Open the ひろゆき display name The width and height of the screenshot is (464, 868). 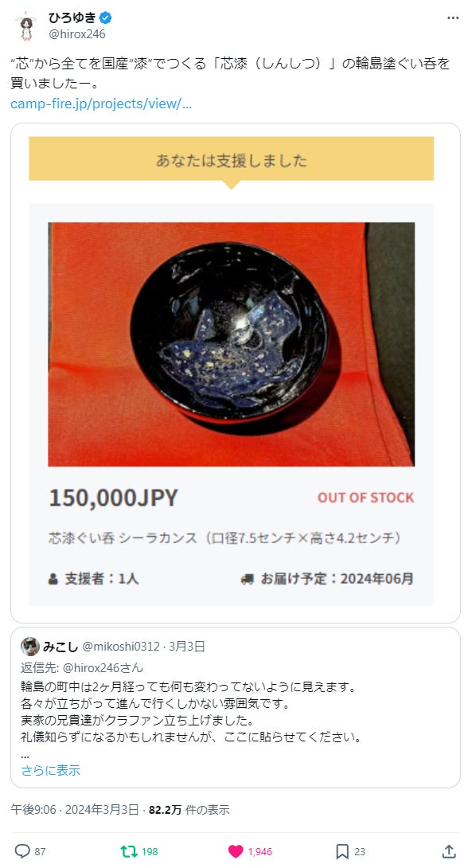tap(72, 18)
